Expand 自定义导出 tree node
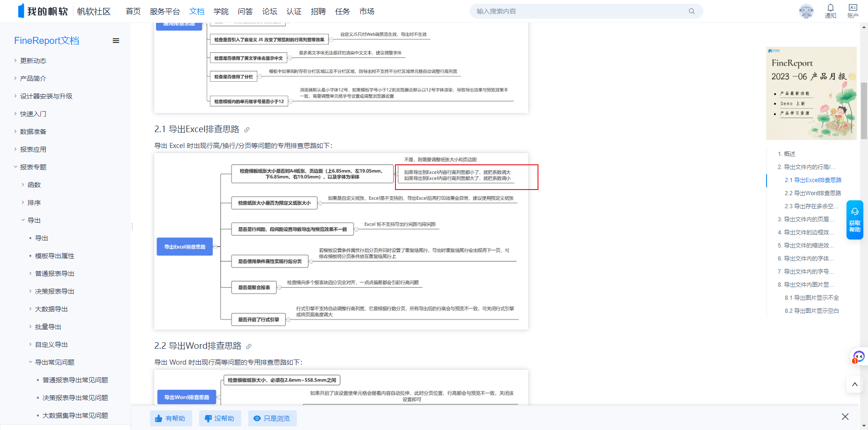 tap(30, 344)
